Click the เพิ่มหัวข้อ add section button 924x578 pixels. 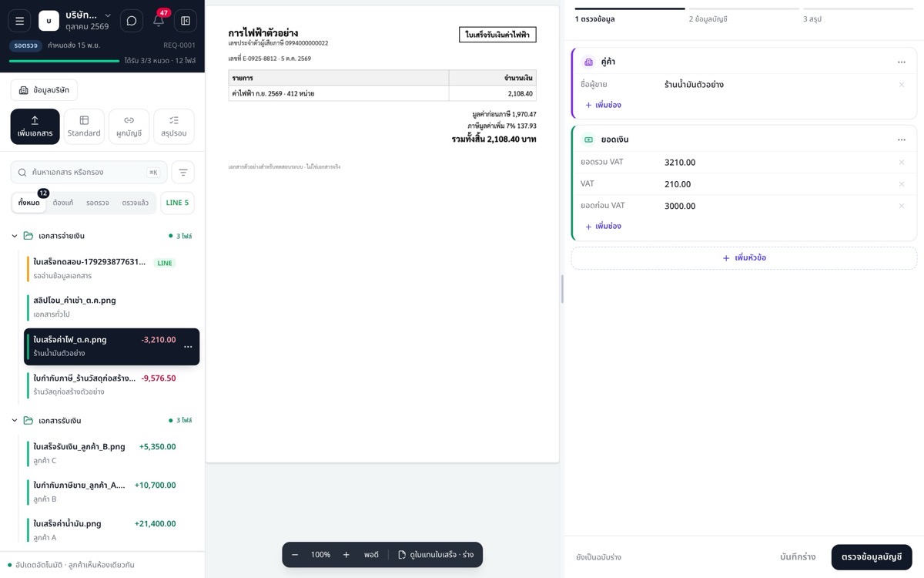744,258
